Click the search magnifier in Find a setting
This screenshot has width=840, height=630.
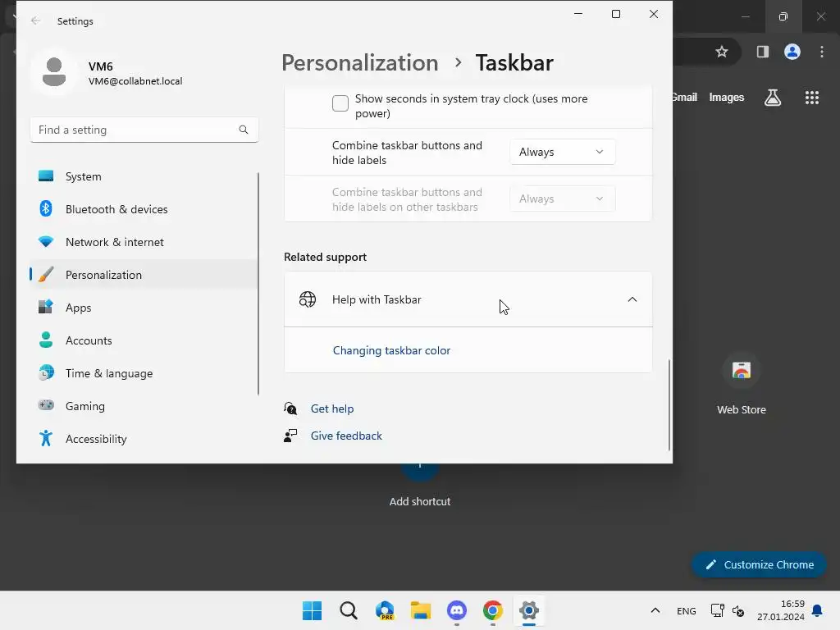(243, 130)
